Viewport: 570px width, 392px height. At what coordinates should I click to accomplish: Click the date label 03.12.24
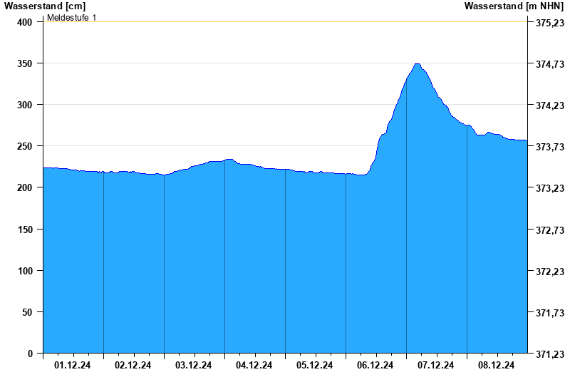(193, 366)
